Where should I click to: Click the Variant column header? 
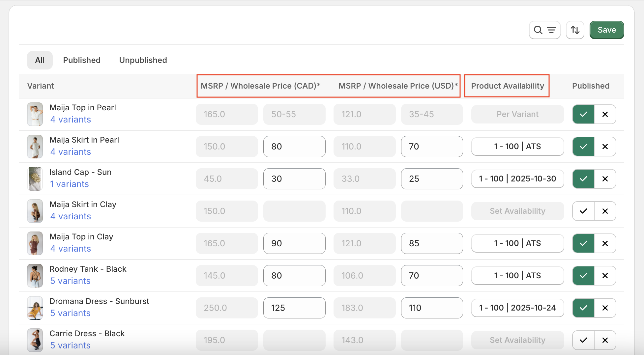(41, 86)
